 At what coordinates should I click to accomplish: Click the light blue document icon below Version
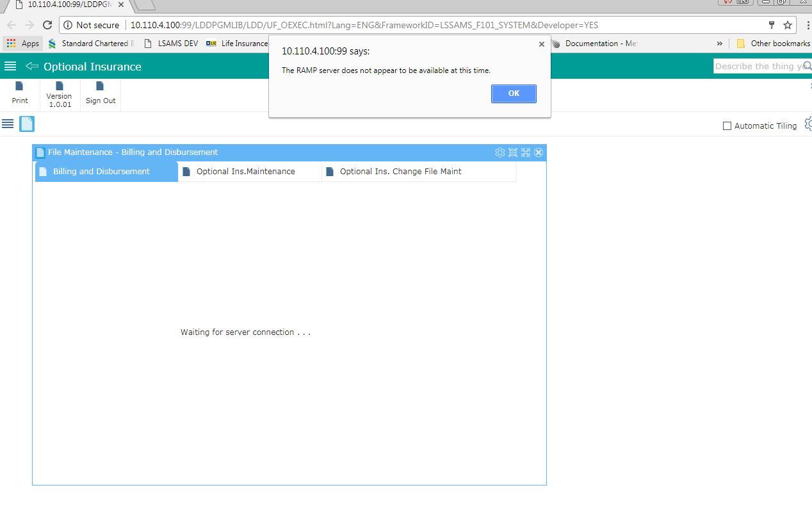[27, 124]
